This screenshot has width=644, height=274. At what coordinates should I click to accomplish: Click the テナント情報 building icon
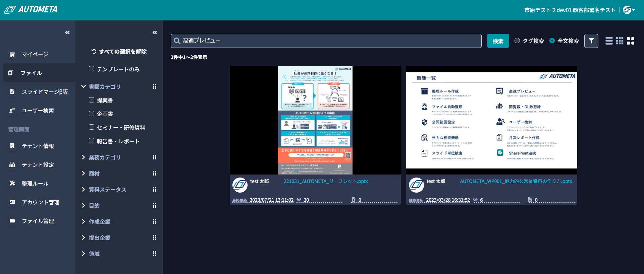(x=12, y=146)
